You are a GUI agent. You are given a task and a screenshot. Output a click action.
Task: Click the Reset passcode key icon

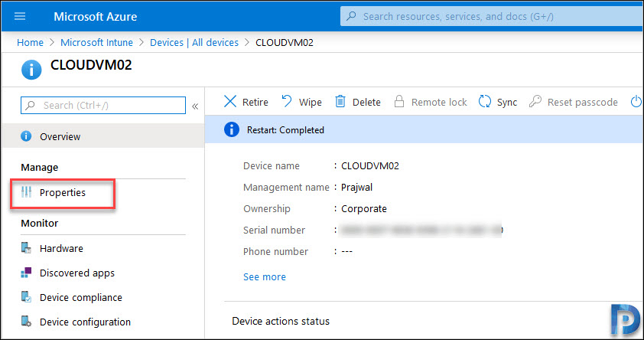[x=535, y=101]
